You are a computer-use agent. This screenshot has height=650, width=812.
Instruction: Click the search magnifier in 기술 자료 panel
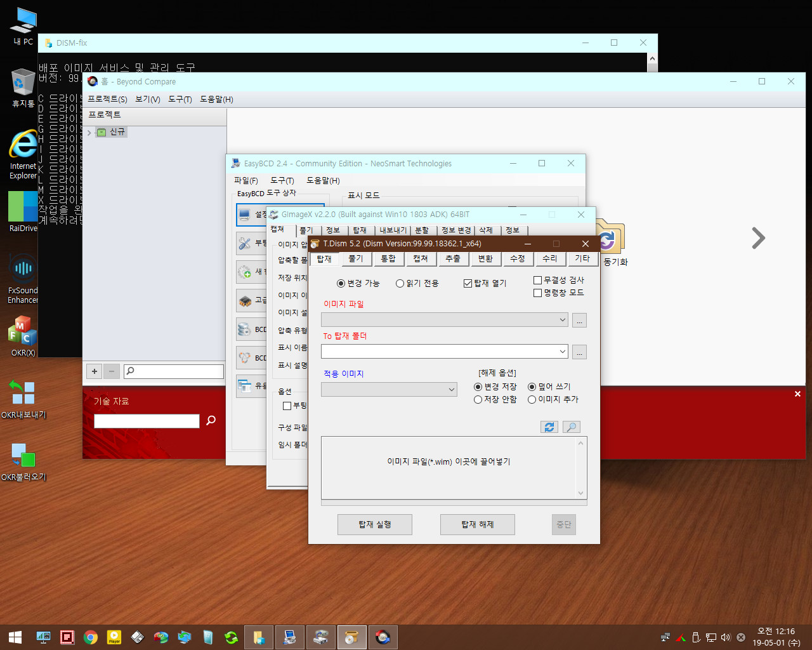click(x=211, y=420)
